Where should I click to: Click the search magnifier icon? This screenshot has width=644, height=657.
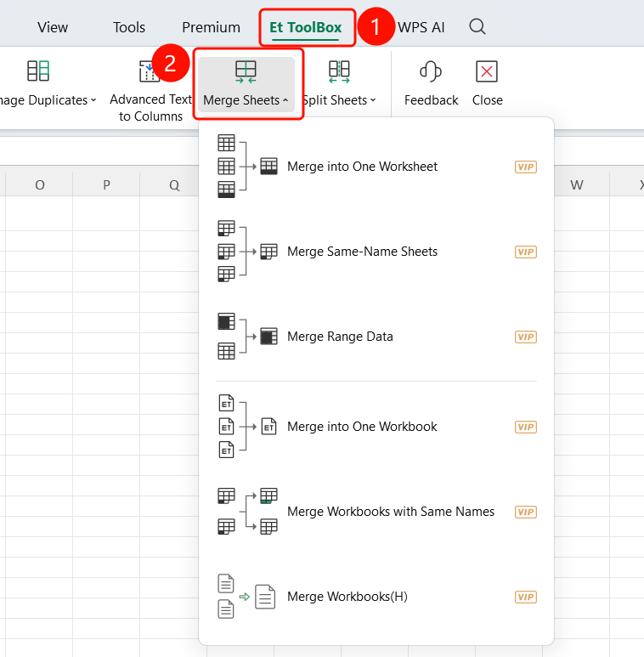coord(477,27)
